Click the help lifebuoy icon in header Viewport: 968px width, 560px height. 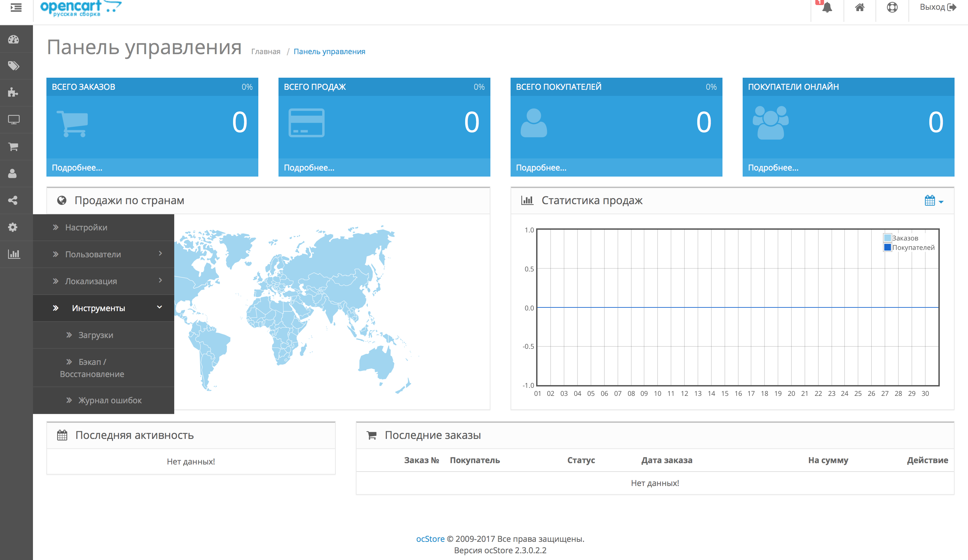[892, 7]
